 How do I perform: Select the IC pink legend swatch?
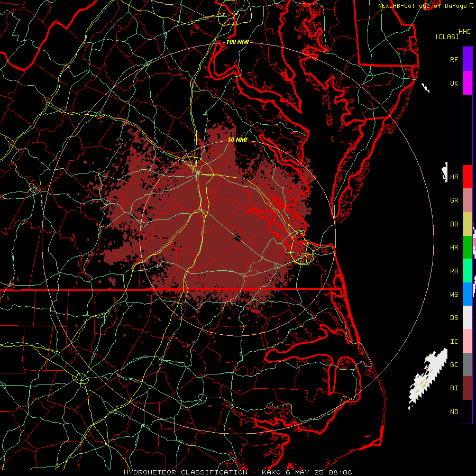coord(467,341)
